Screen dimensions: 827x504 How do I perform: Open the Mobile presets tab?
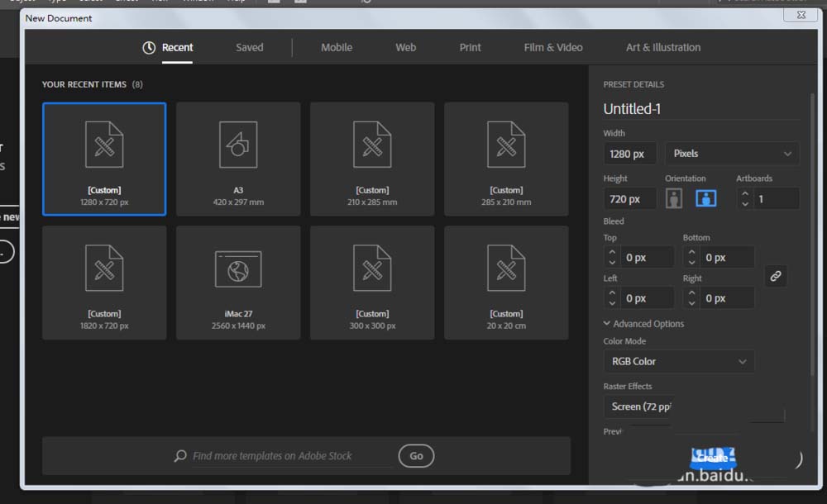[x=337, y=47]
